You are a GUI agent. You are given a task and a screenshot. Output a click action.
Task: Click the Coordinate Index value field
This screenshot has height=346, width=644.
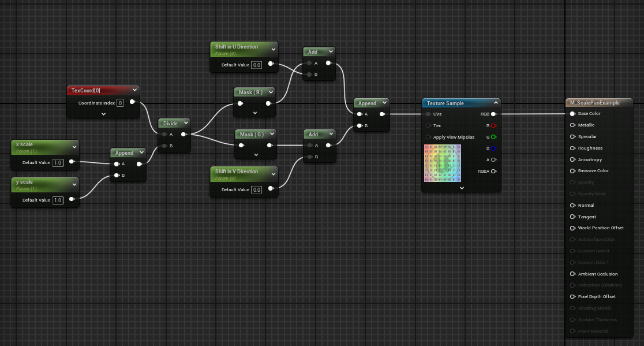(120, 103)
